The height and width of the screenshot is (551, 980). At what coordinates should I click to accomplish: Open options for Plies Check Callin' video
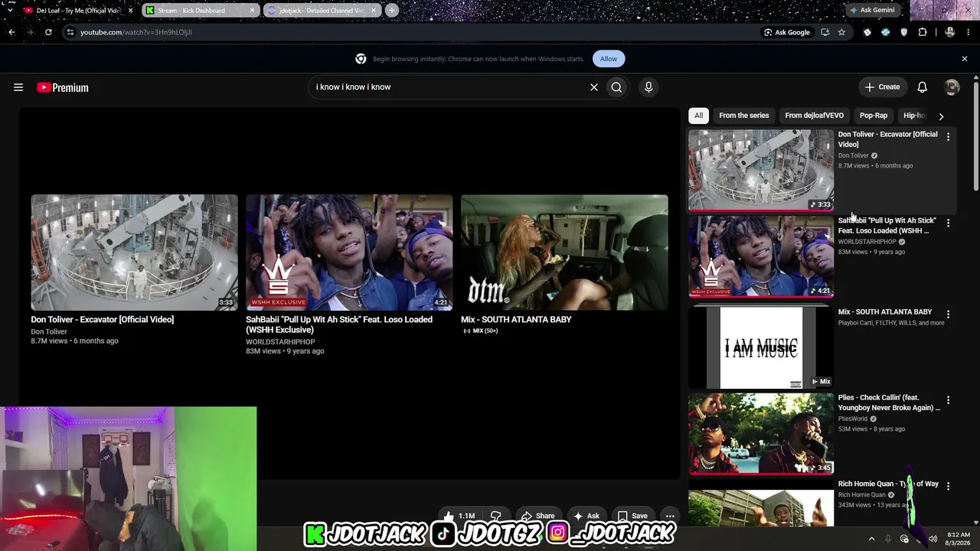[948, 400]
